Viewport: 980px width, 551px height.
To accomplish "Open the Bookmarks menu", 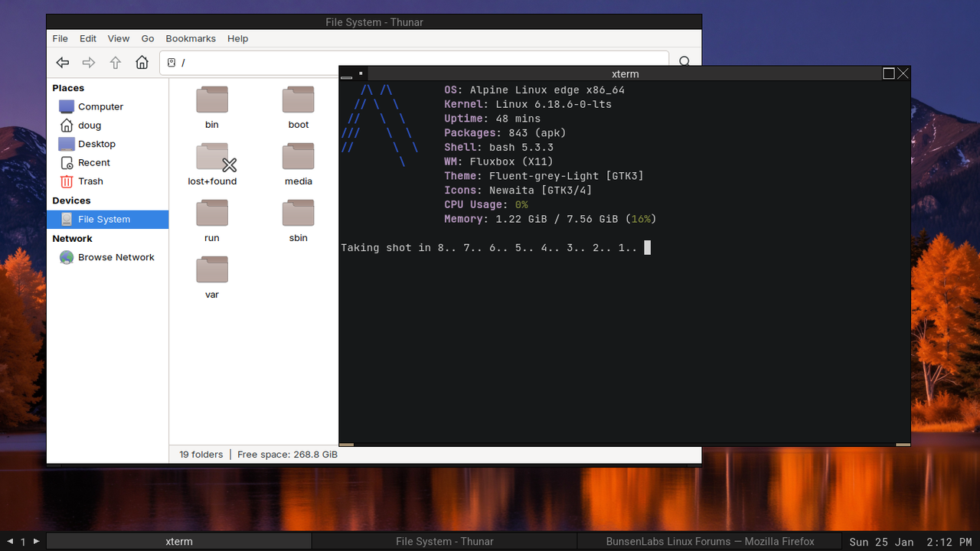I will click(190, 38).
